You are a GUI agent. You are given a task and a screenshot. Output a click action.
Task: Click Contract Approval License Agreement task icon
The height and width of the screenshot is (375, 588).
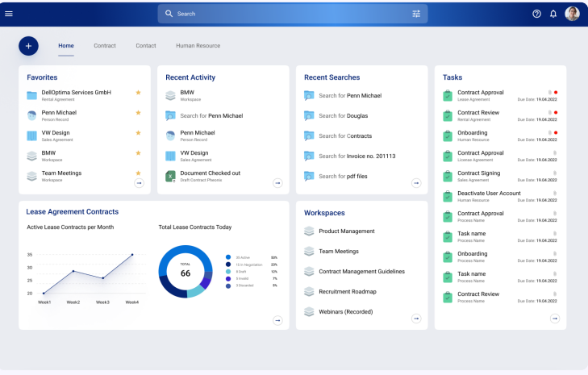tap(448, 156)
